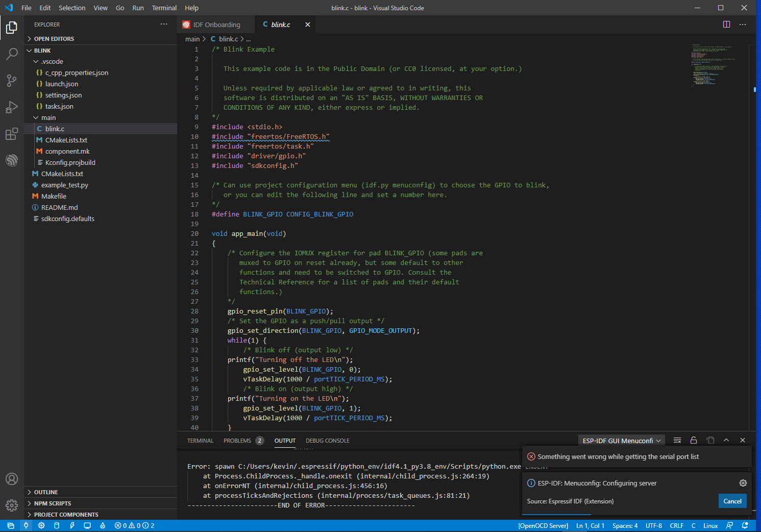This screenshot has height=532, width=761.
Task: Open the Selection menu
Action: pyautogui.click(x=72, y=8)
